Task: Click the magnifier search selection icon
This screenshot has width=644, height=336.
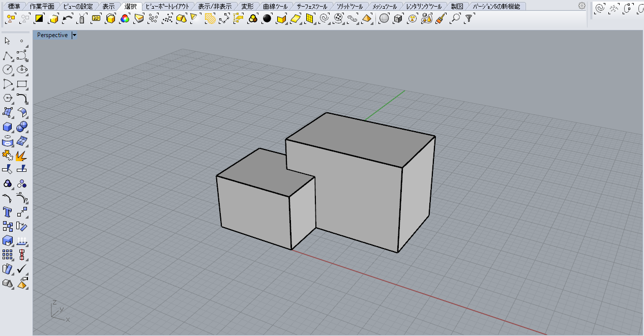Action: 456,18
